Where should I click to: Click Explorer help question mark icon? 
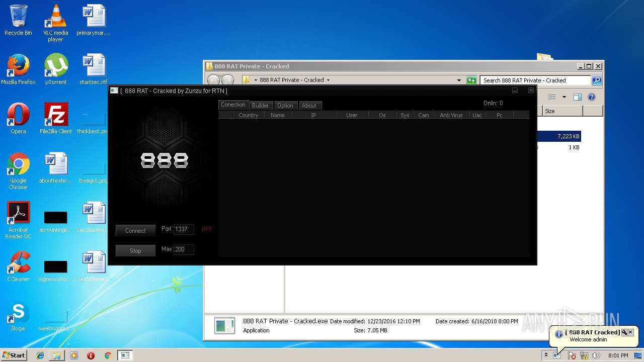click(592, 97)
